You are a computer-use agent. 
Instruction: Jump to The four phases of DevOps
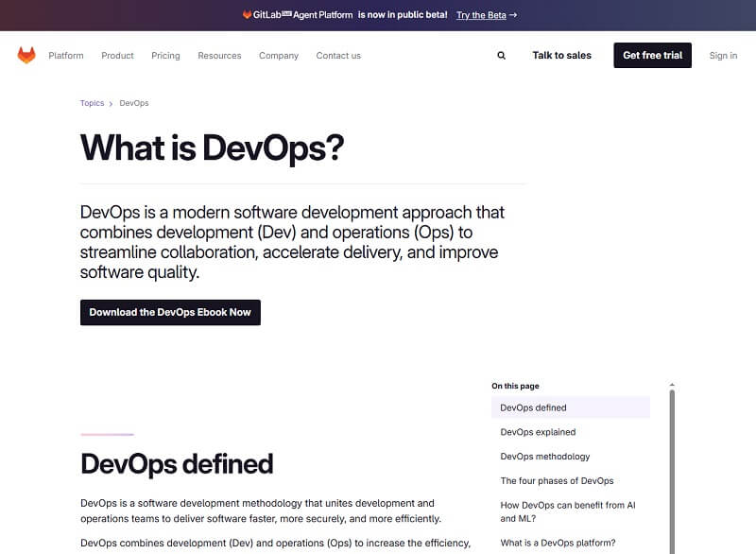pos(557,480)
